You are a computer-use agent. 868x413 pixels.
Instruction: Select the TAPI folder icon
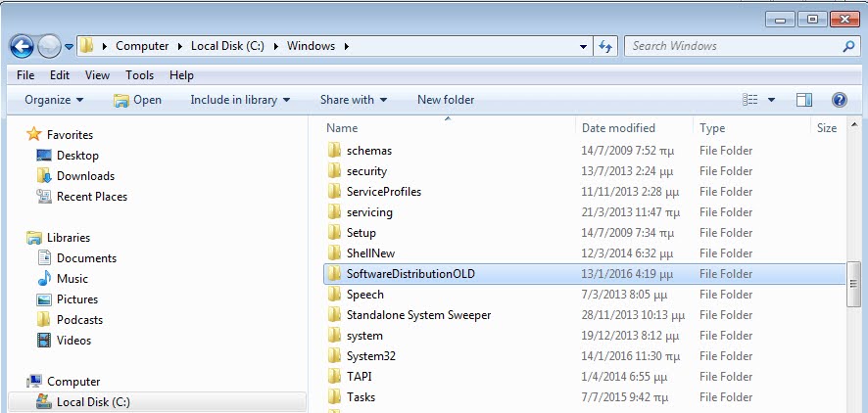tap(334, 376)
